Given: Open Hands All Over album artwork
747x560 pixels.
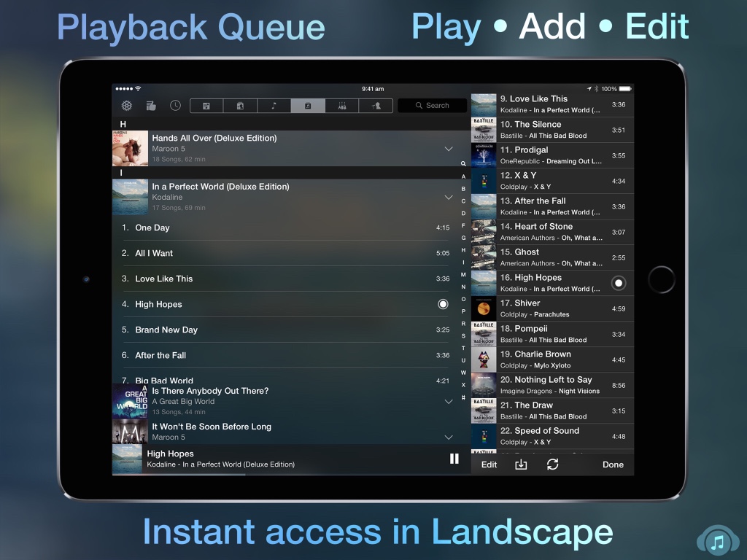Looking at the screenshot, I should (x=130, y=149).
